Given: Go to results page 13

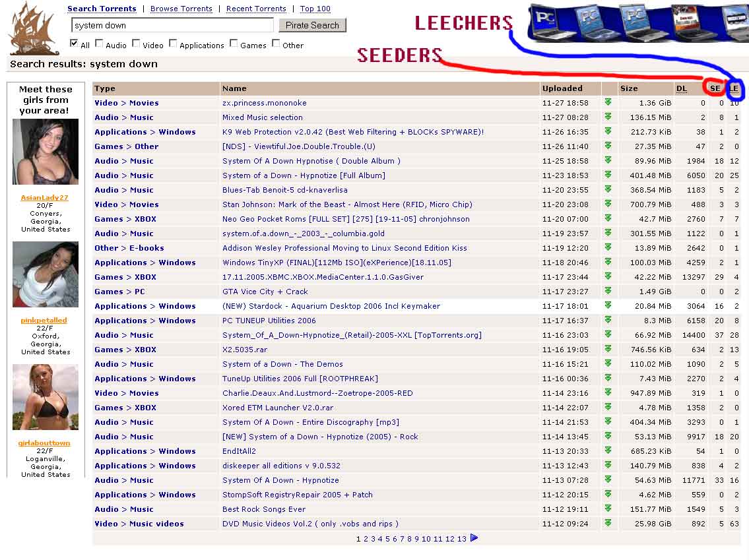Looking at the screenshot, I should (461, 539).
